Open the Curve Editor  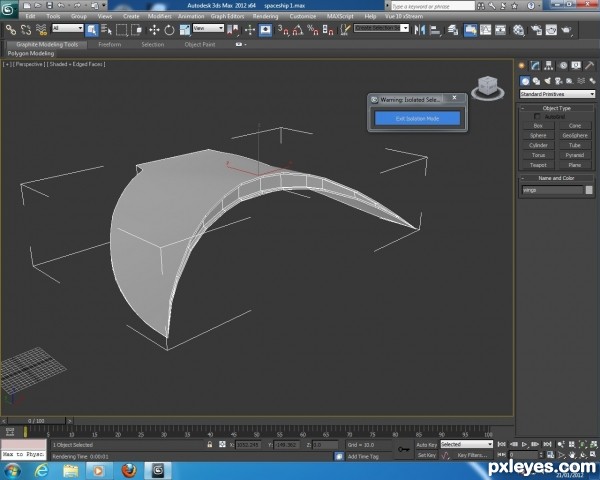[x=485, y=30]
